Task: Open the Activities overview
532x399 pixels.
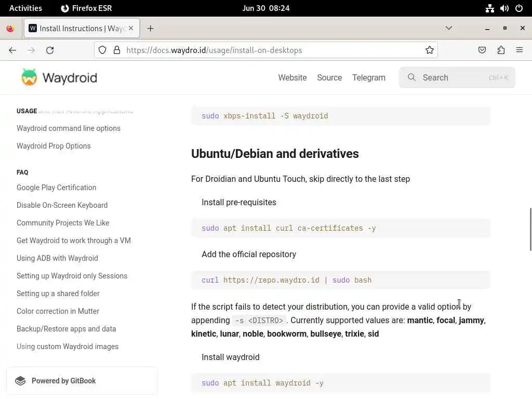Action: point(25,8)
